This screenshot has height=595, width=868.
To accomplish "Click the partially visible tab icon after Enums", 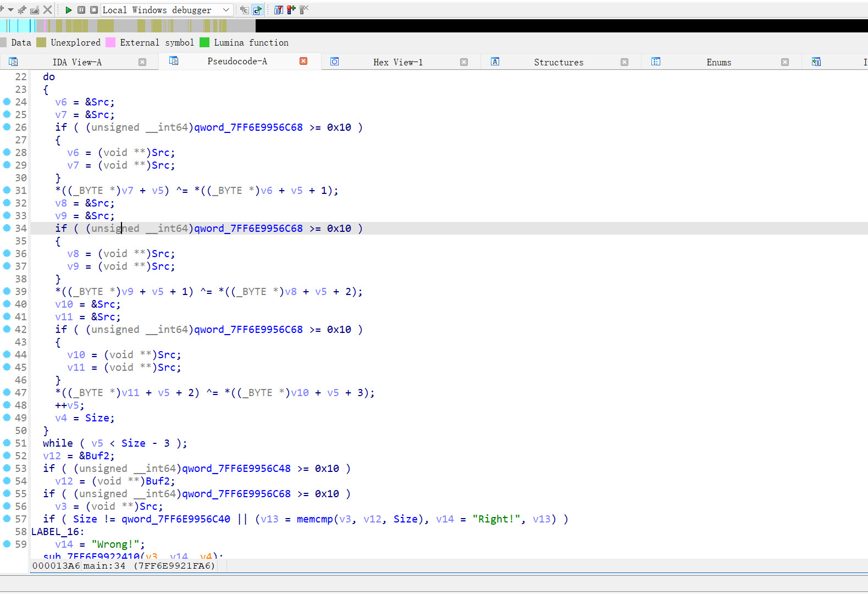I will point(816,62).
